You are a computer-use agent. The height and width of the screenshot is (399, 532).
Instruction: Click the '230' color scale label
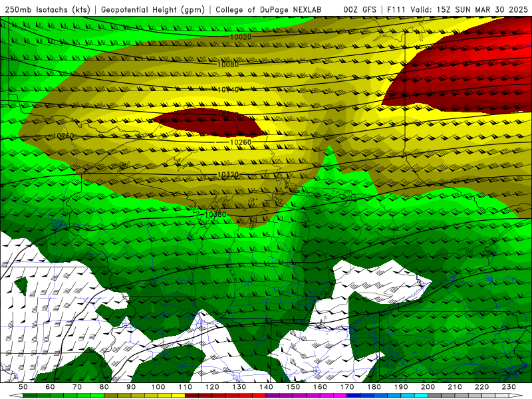(509, 387)
